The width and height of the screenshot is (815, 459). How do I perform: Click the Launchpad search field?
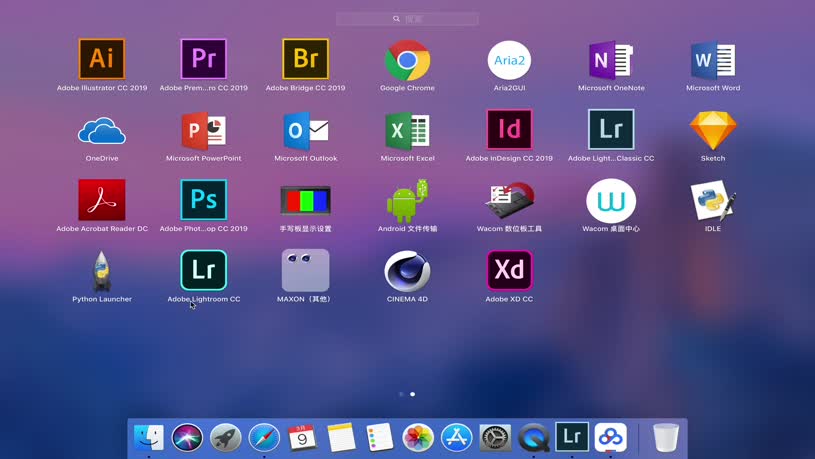408,19
